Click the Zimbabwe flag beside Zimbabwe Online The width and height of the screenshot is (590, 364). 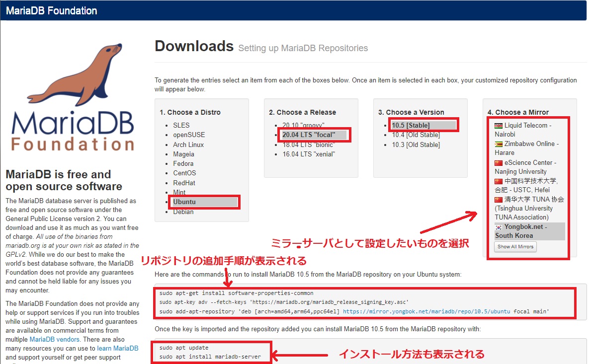(499, 144)
